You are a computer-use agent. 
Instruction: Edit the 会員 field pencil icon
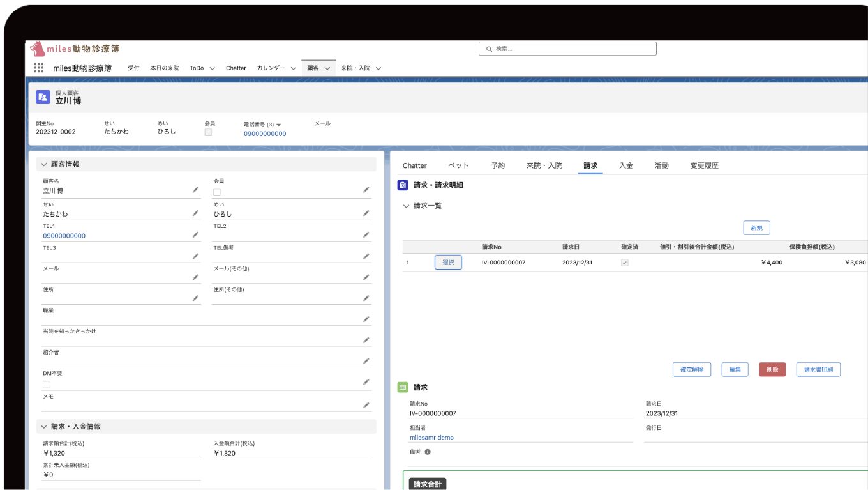366,190
